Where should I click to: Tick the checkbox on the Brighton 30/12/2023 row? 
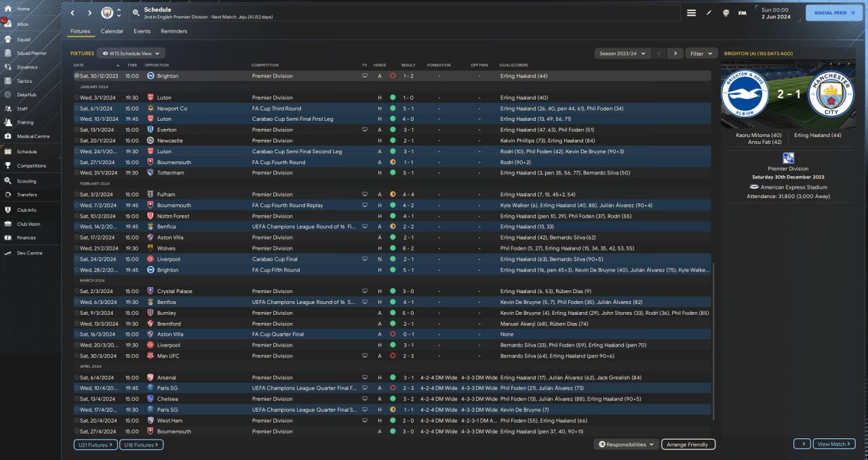click(77, 76)
